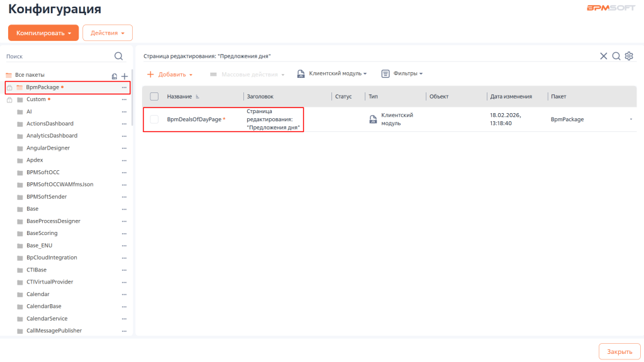Screen dimensions: 644x362
Task: Open the Компилировать dropdown button
Action: pyautogui.click(x=43, y=33)
